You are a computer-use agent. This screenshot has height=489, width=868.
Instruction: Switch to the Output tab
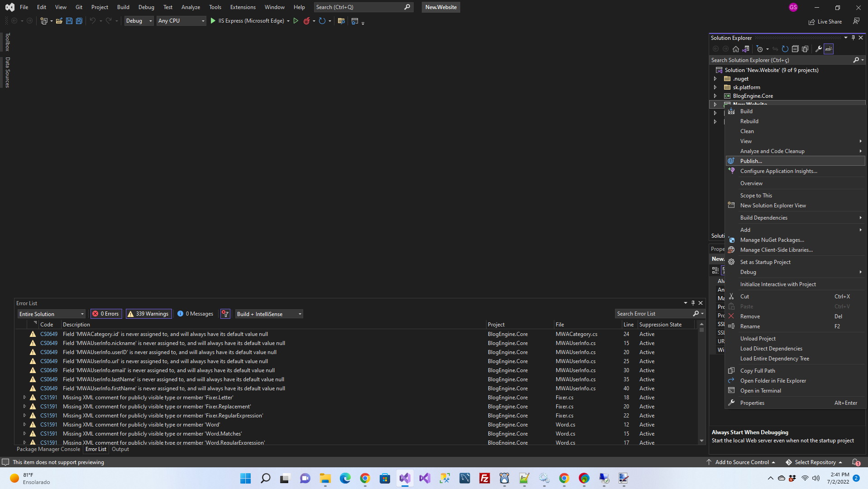pos(120,449)
